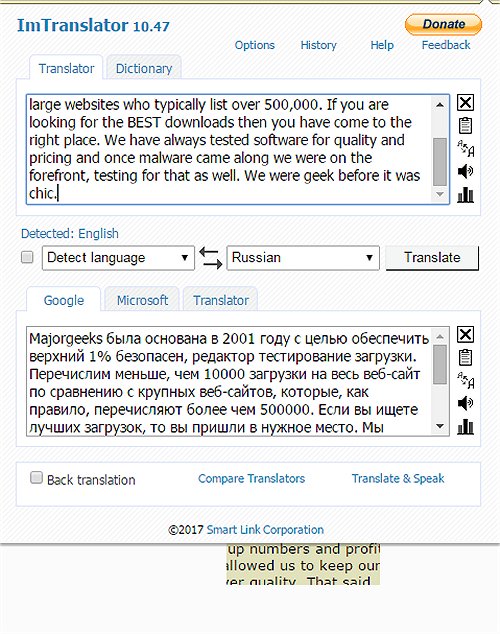The width and height of the screenshot is (500, 634).
Task: Visit Smart Link Corporation link
Action: (x=265, y=530)
